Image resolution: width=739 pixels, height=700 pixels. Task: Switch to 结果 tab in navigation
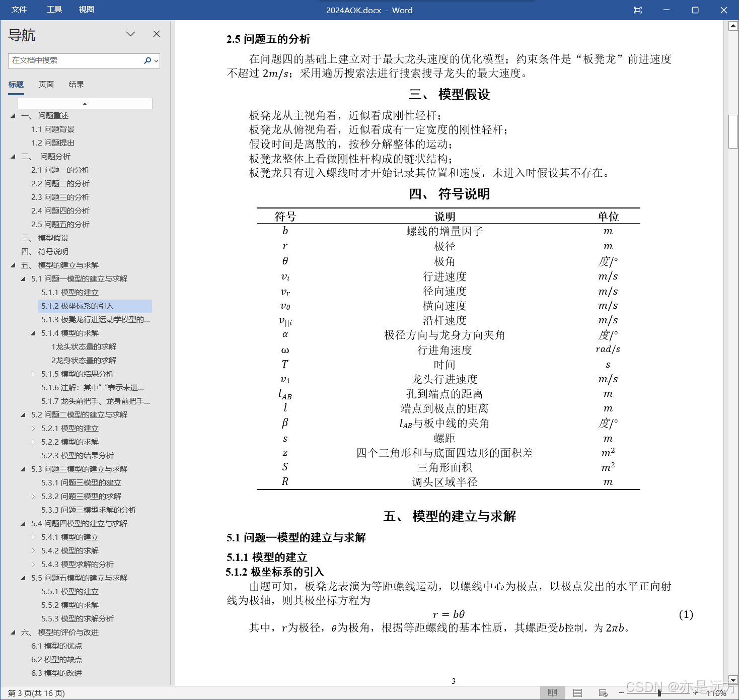coord(77,84)
